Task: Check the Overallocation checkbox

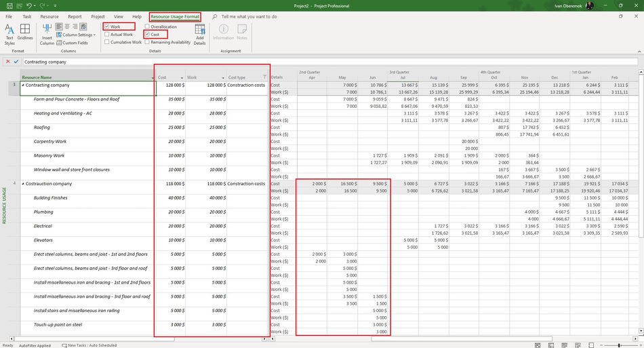Action: coord(147,26)
